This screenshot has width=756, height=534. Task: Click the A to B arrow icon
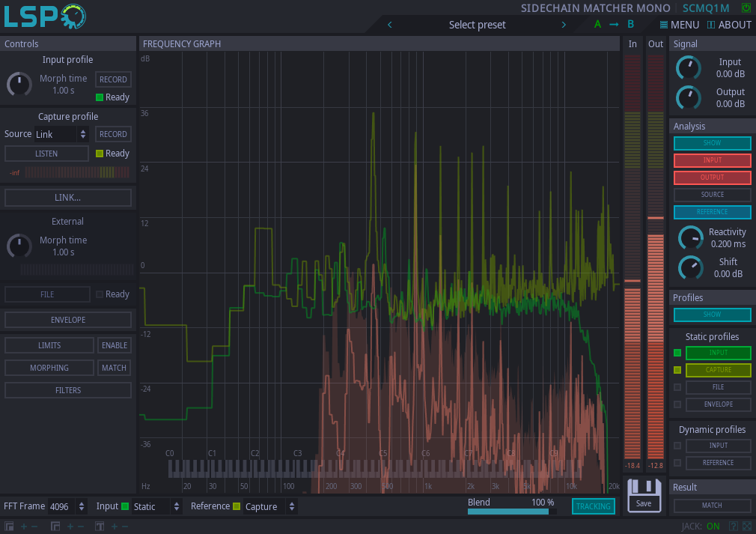[614, 24]
